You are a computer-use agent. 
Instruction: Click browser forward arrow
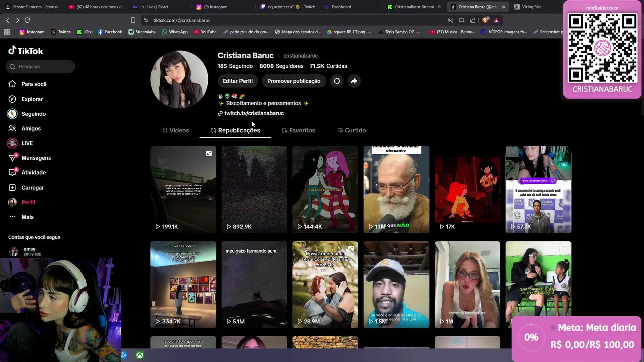click(17, 20)
